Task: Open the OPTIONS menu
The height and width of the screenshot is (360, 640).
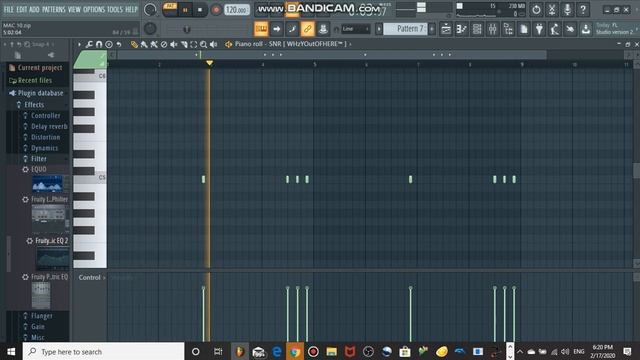Action: (x=94, y=9)
